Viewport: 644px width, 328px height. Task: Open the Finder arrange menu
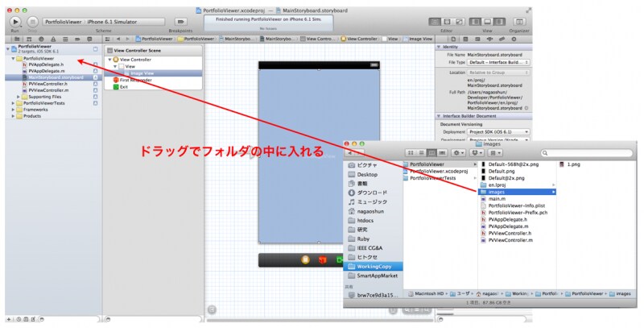pyautogui.click(x=495, y=153)
